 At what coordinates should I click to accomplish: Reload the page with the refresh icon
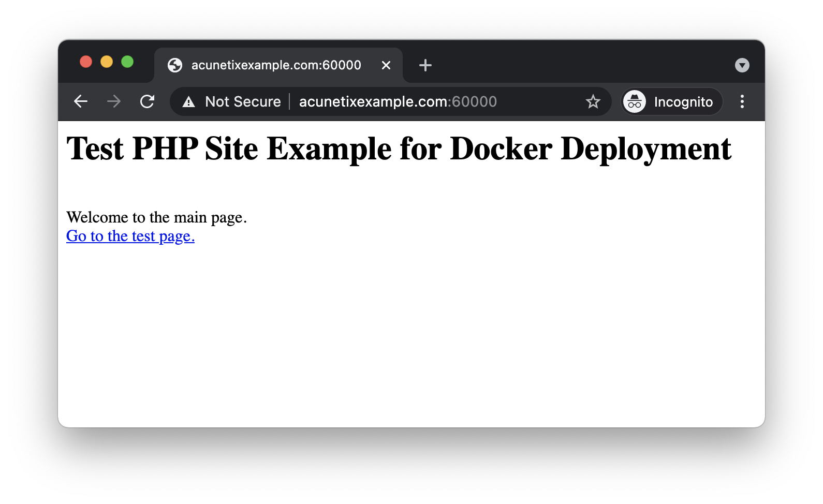[148, 101]
